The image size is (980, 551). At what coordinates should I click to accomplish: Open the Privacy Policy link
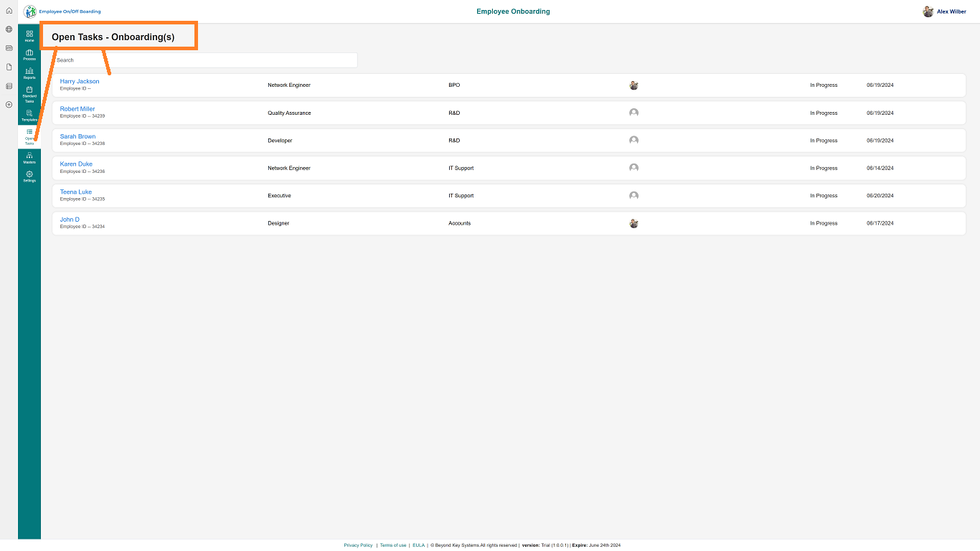point(358,545)
